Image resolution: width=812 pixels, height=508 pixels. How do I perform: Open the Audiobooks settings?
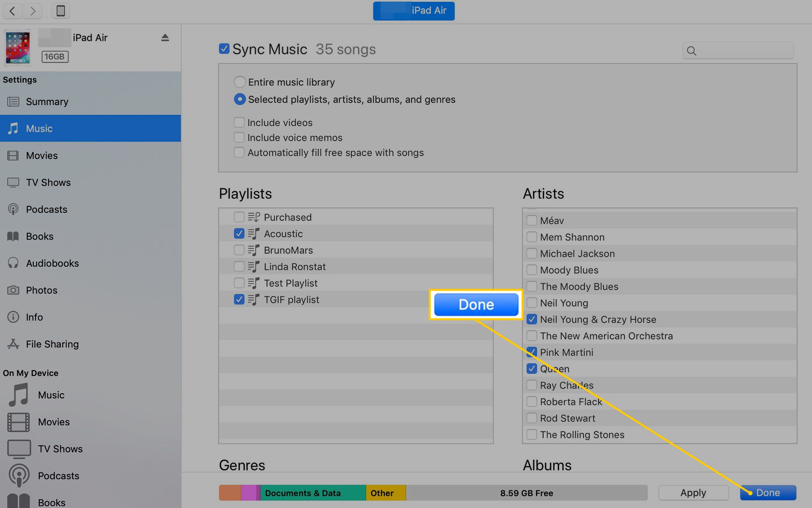point(90,263)
